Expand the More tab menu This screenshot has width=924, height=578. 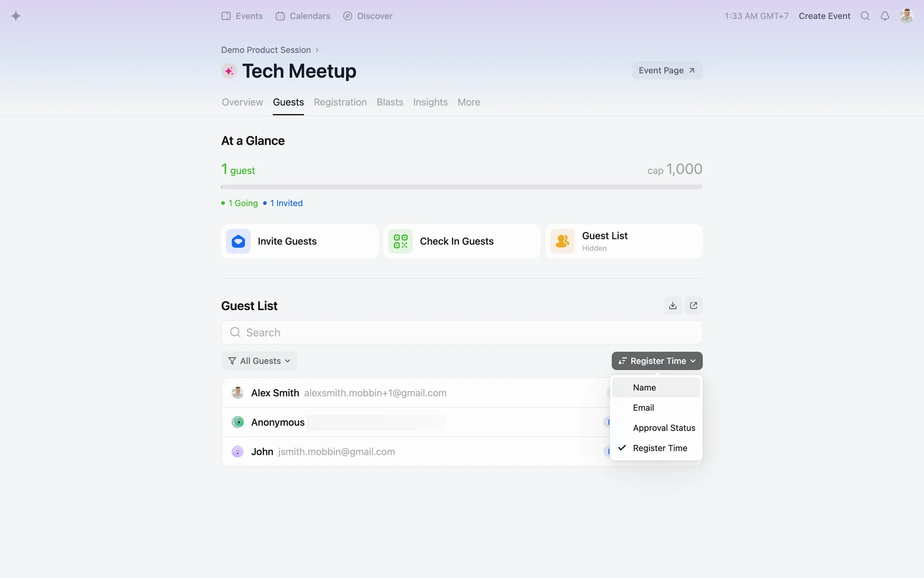coord(468,102)
